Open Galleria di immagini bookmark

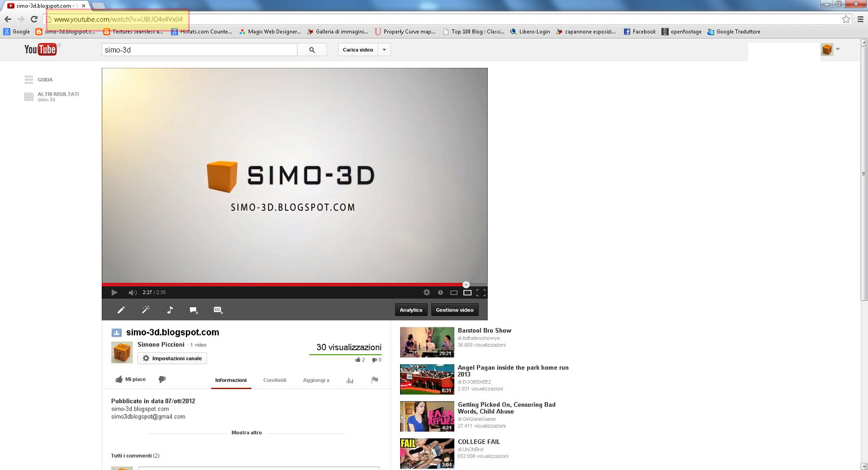[337, 32]
